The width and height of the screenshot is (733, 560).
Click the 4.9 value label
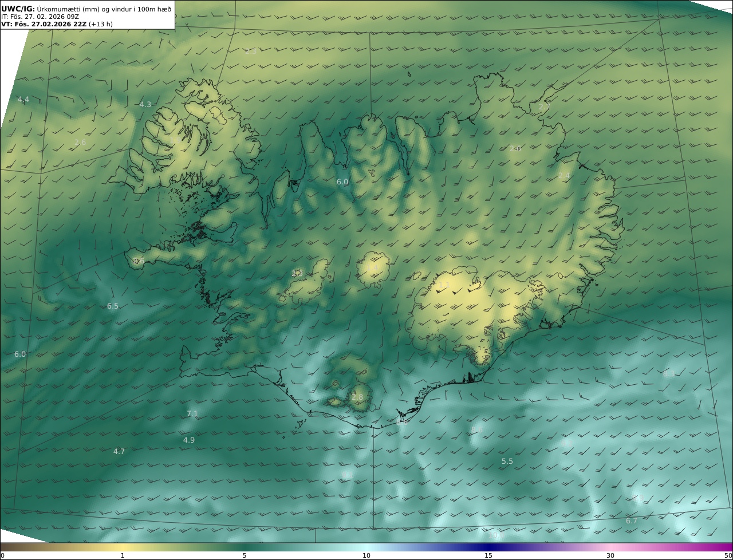pos(189,440)
